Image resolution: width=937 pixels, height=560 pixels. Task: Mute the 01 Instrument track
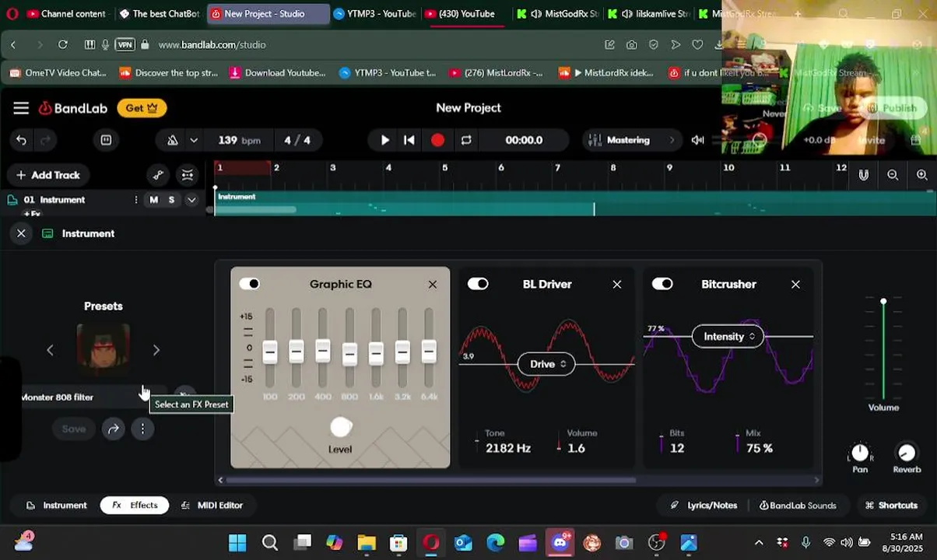click(x=153, y=200)
